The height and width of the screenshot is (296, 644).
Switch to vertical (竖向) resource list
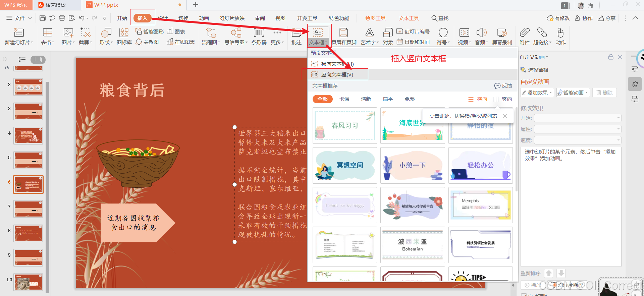(x=502, y=99)
